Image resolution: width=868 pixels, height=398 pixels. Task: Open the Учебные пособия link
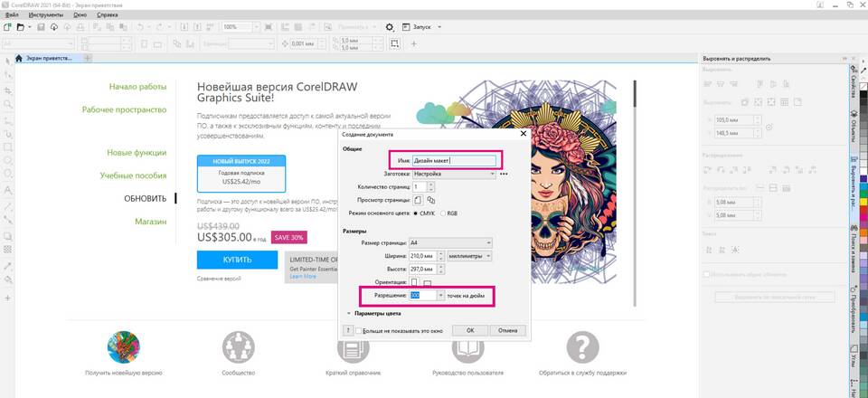point(133,175)
